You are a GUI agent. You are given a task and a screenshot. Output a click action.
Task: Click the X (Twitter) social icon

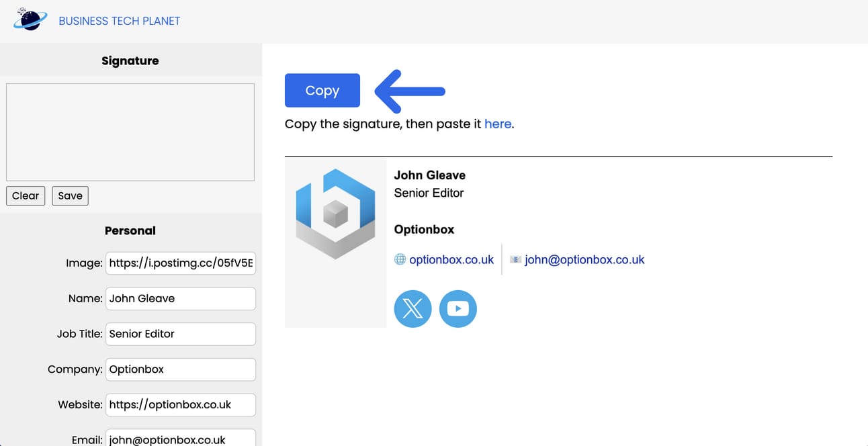click(x=413, y=309)
